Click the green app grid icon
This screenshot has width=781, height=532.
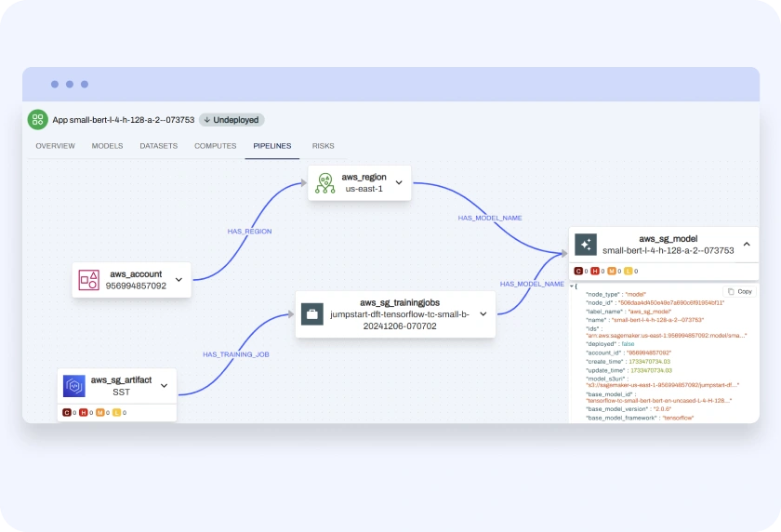pyautogui.click(x=38, y=120)
